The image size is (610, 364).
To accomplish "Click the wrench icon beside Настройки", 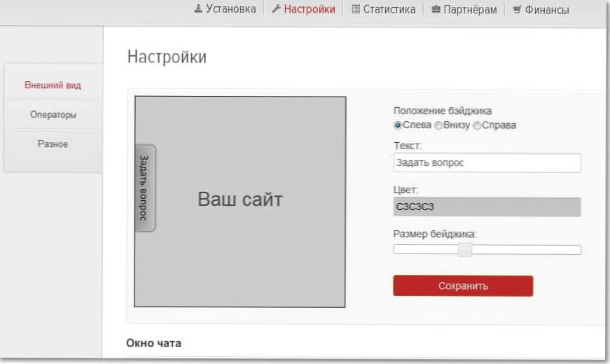I will (x=276, y=10).
